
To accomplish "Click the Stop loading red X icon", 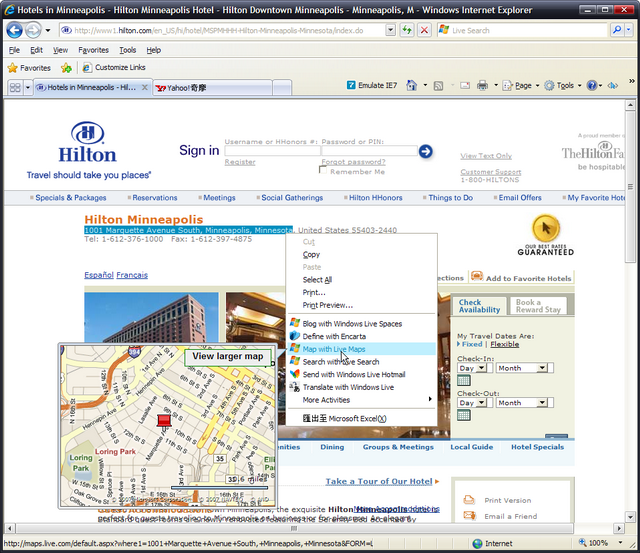I will coord(424,30).
